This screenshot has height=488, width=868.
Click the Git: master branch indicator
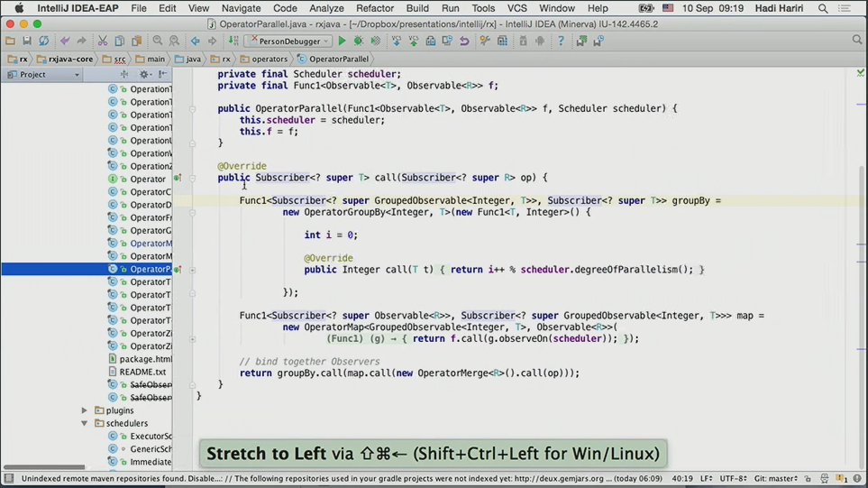(776, 479)
